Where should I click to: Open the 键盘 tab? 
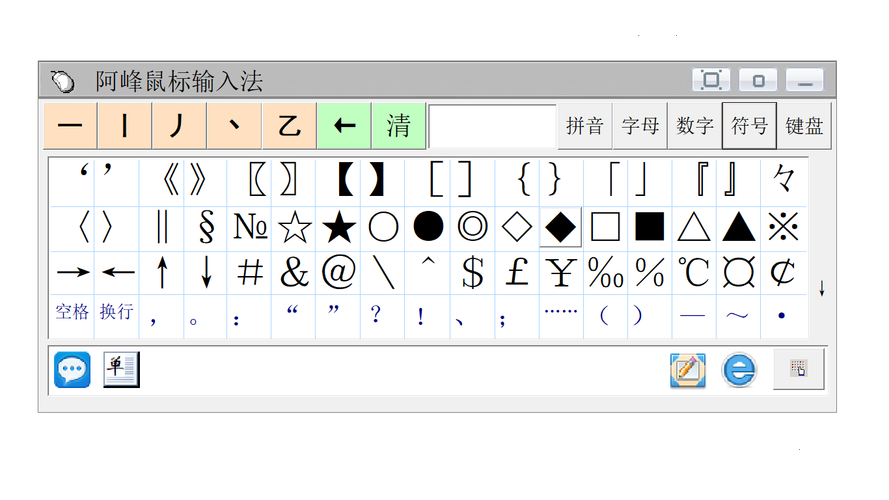[804, 126]
